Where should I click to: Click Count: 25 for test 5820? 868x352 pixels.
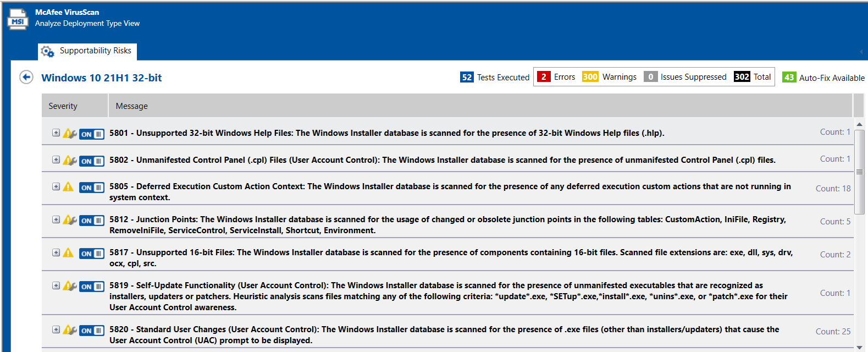(x=833, y=332)
